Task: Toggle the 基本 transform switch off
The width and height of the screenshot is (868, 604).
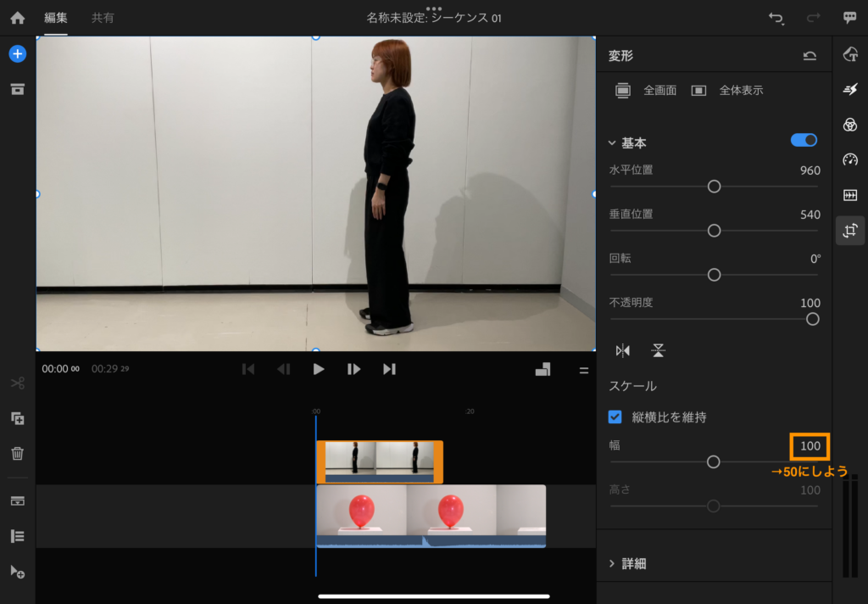Action: click(804, 140)
